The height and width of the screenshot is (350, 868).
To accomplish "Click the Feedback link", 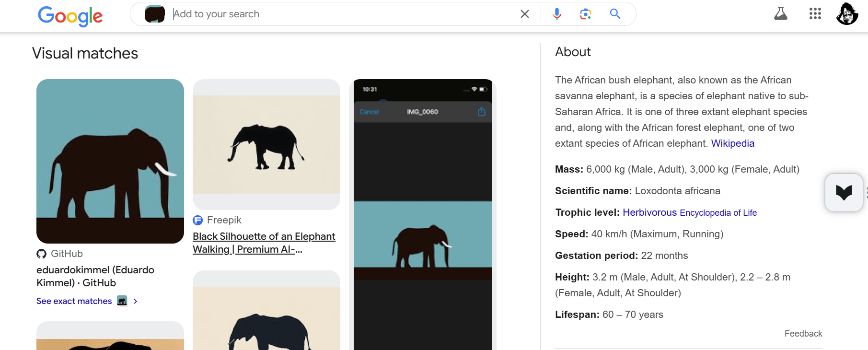I will 803,334.
